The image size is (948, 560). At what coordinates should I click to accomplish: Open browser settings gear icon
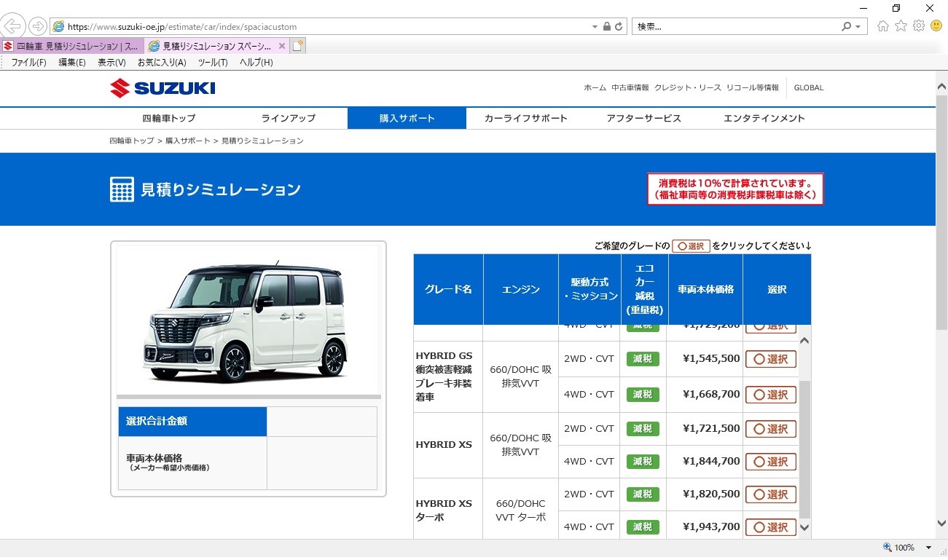[x=918, y=26]
